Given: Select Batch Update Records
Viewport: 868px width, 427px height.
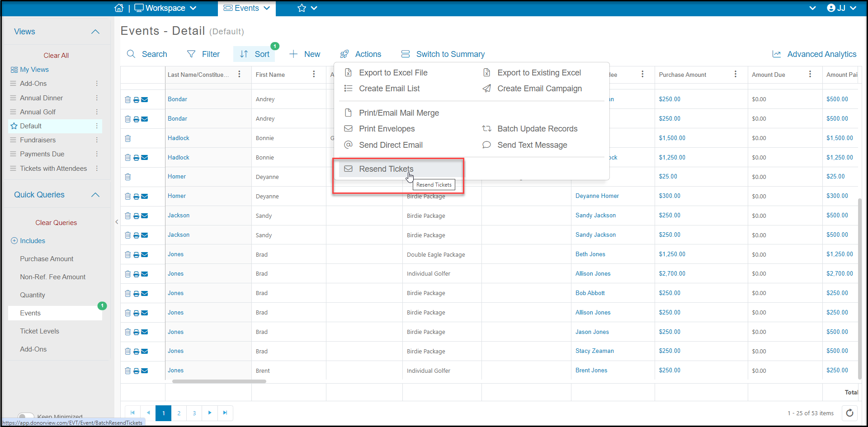Looking at the screenshot, I should (530, 129).
